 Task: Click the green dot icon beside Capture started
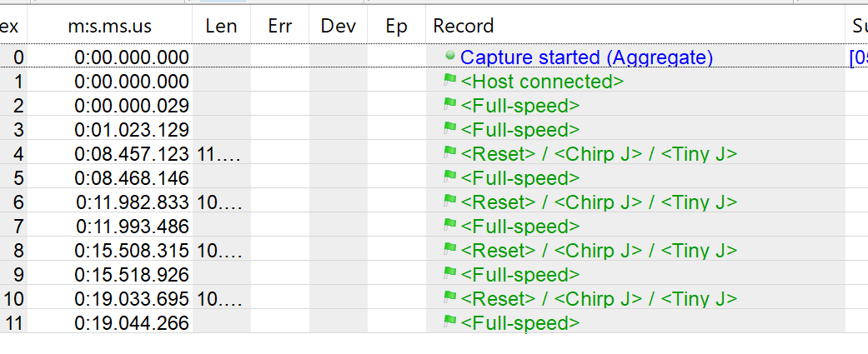[450, 57]
